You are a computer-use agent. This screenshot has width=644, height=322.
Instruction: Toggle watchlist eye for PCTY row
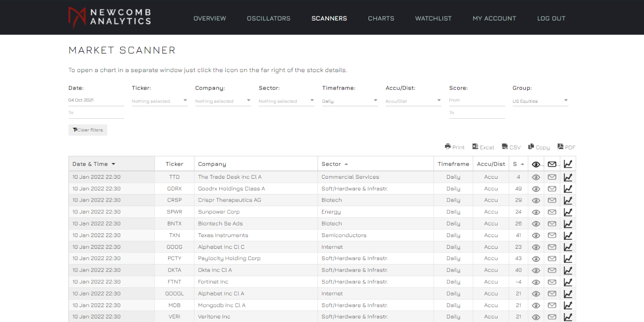point(536,259)
